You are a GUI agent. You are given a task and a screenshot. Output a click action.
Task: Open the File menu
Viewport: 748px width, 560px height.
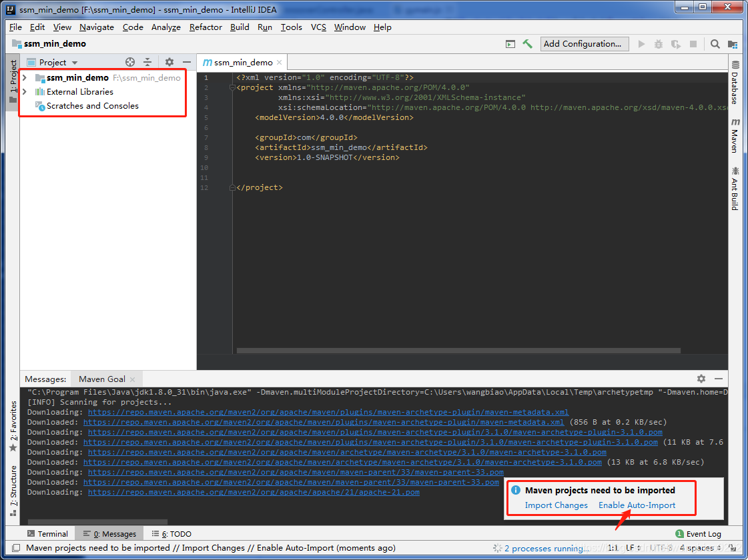[x=15, y=27]
